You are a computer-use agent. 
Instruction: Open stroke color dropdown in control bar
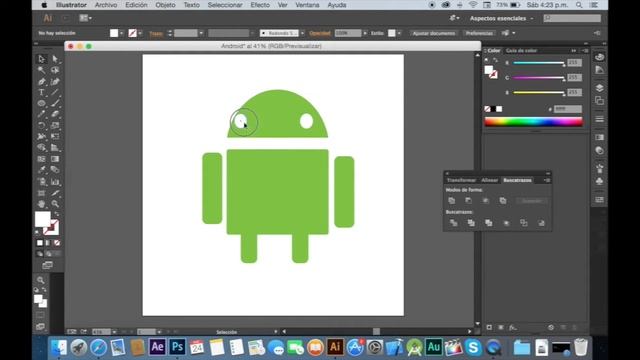tap(140, 33)
